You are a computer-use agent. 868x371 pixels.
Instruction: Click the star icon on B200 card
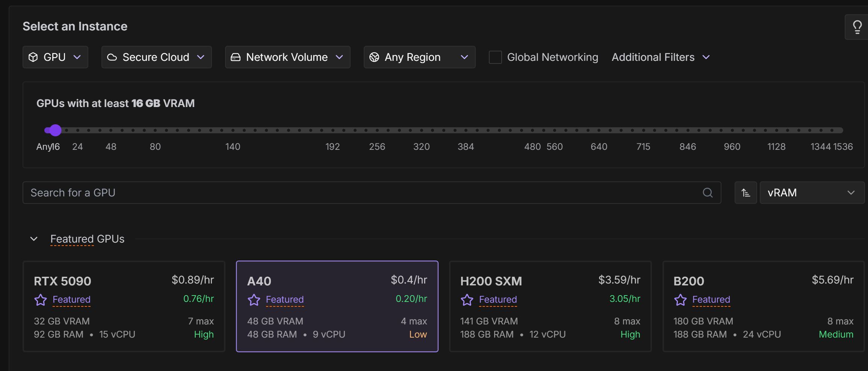coord(680,300)
